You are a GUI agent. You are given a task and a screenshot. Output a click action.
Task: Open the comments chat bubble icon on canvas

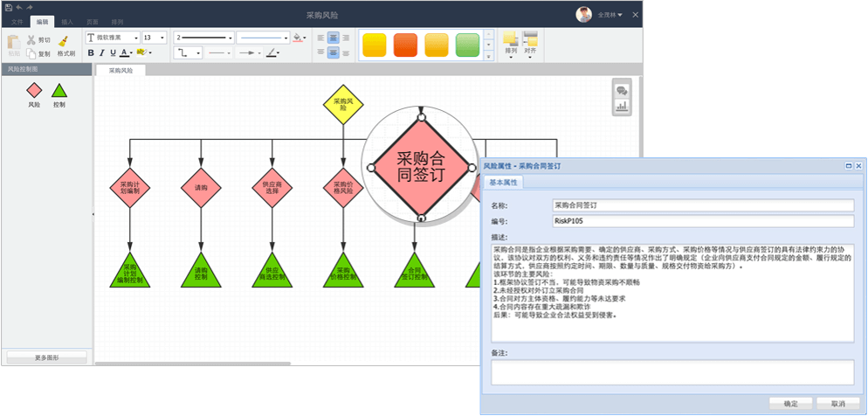tap(622, 90)
